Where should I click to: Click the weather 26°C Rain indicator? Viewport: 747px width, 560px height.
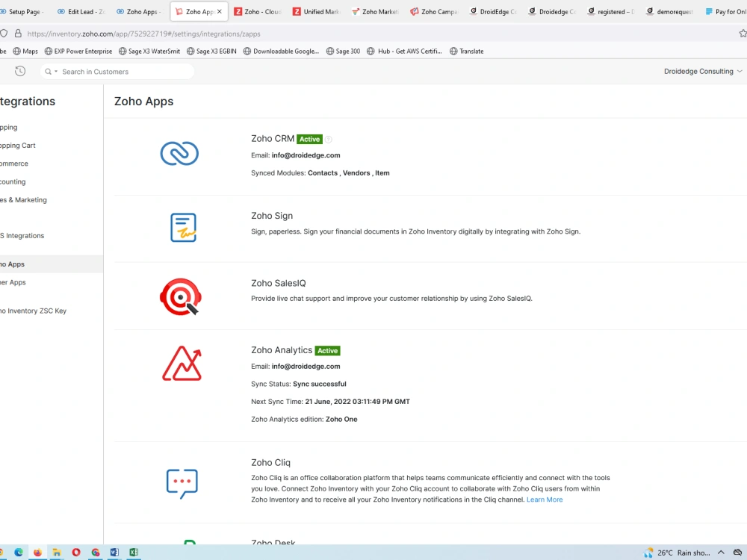pos(677,553)
